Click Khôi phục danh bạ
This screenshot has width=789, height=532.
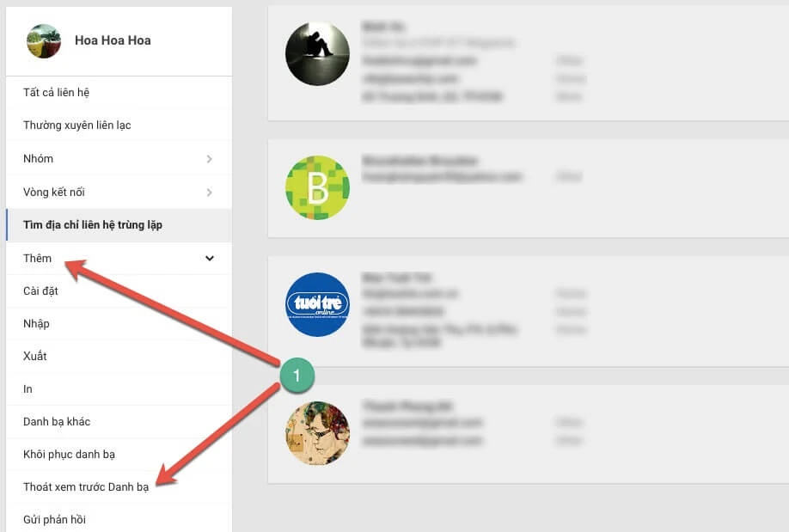[x=119, y=455]
